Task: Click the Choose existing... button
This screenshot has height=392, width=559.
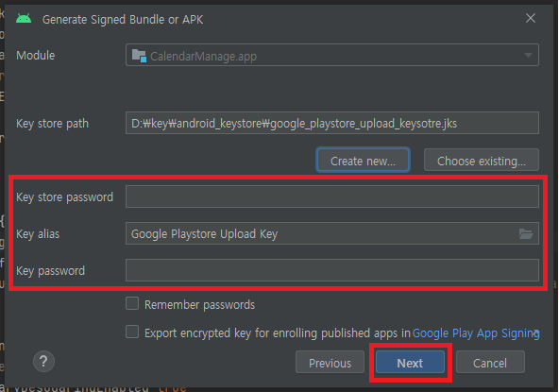Action: click(x=482, y=161)
